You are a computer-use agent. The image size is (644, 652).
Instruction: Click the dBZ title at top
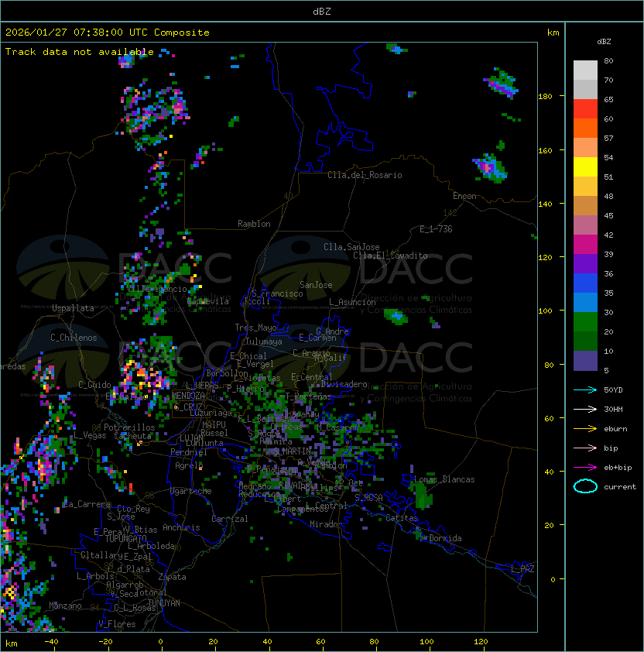pyautogui.click(x=322, y=12)
